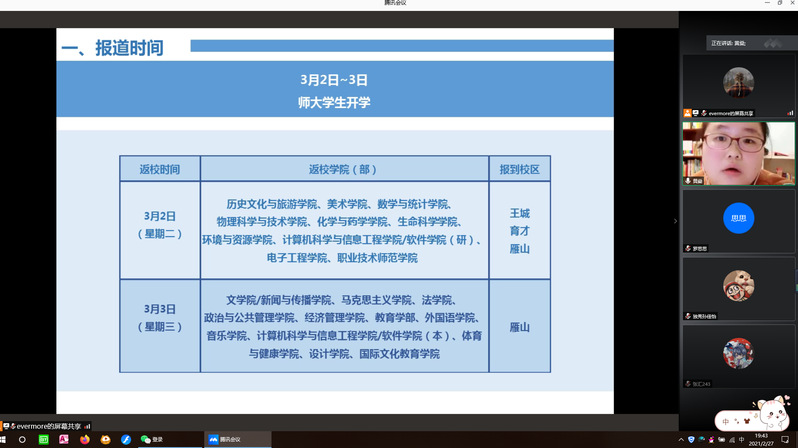Click the muted microphone icon on evermore's tile
The width and height of the screenshot is (798, 448).
[704, 114]
